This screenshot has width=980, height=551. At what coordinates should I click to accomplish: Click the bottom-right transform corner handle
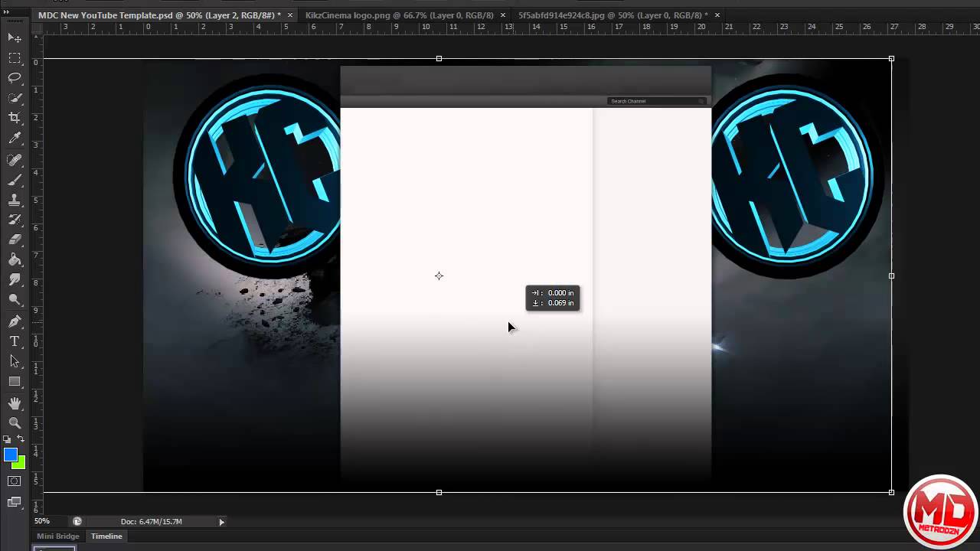click(891, 492)
